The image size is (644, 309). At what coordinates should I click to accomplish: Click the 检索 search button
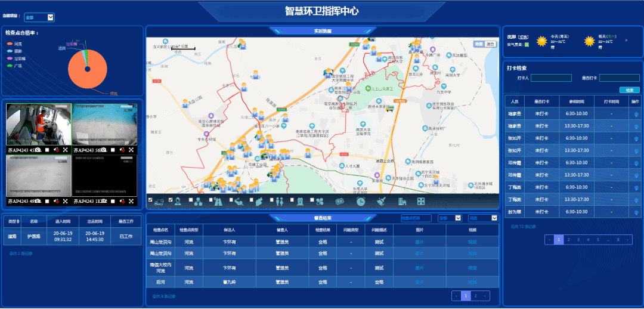[629, 90]
